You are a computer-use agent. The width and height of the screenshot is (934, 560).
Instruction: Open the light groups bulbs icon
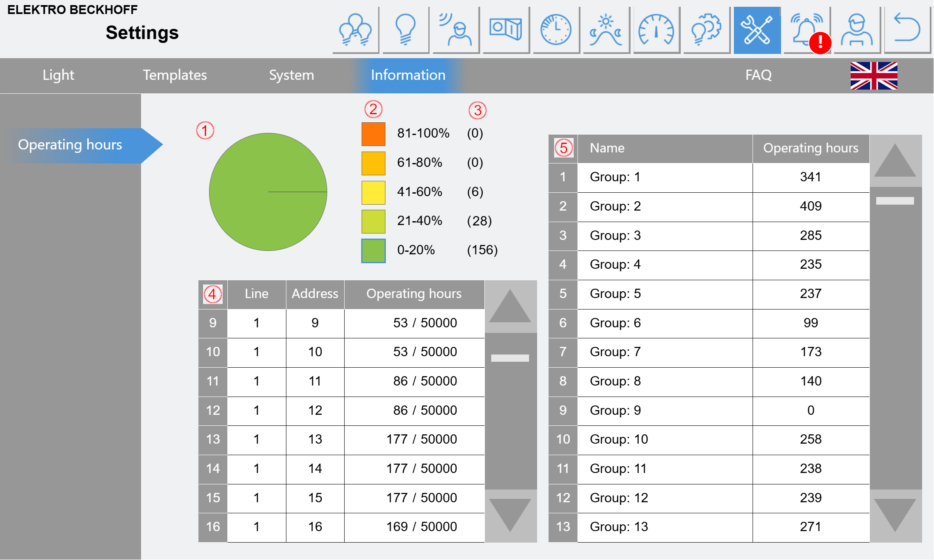click(x=356, y=30)
